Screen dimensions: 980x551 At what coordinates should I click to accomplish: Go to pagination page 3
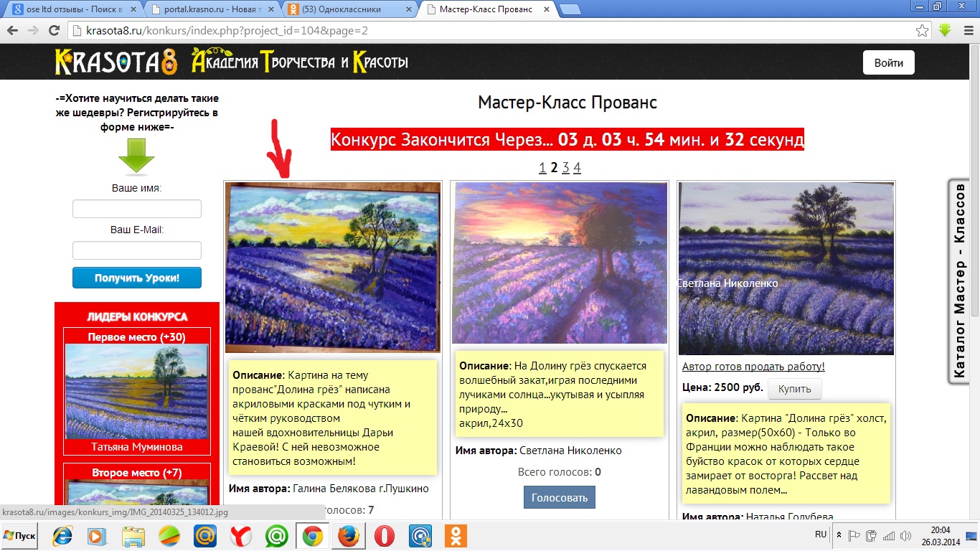(565, 167)
